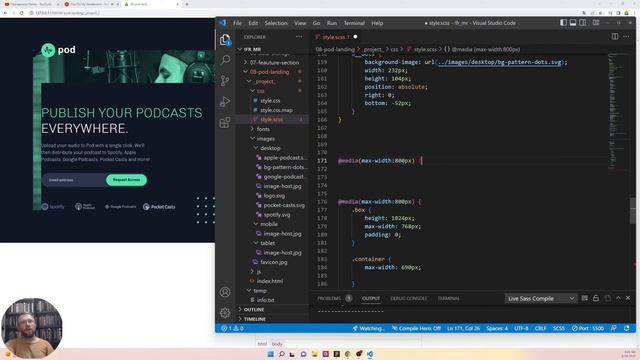The height and width of the screenshot is (360, 640).
Task: Click the pod logo on the webpage
Action: click(58, 50)
